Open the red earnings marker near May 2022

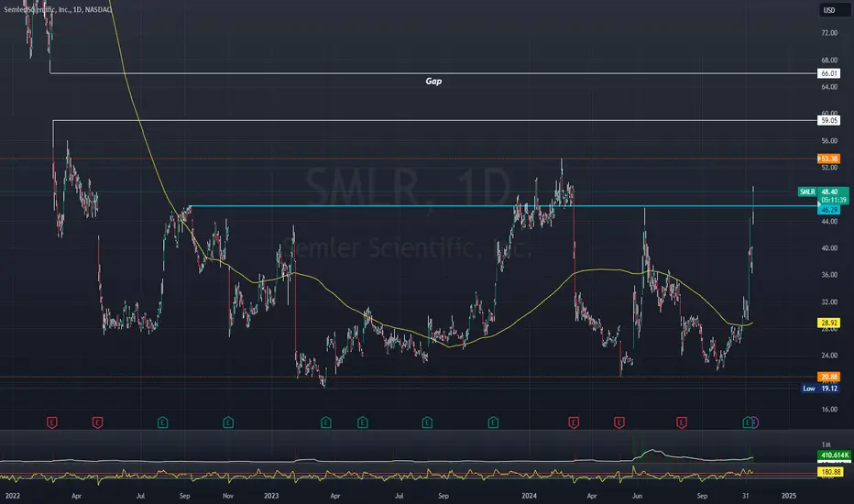tap(97, 422)
